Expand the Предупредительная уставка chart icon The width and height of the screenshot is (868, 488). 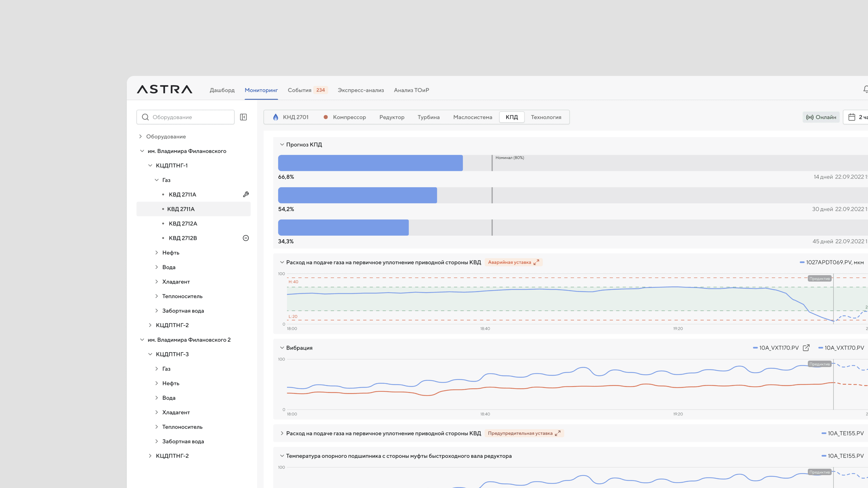558,433
